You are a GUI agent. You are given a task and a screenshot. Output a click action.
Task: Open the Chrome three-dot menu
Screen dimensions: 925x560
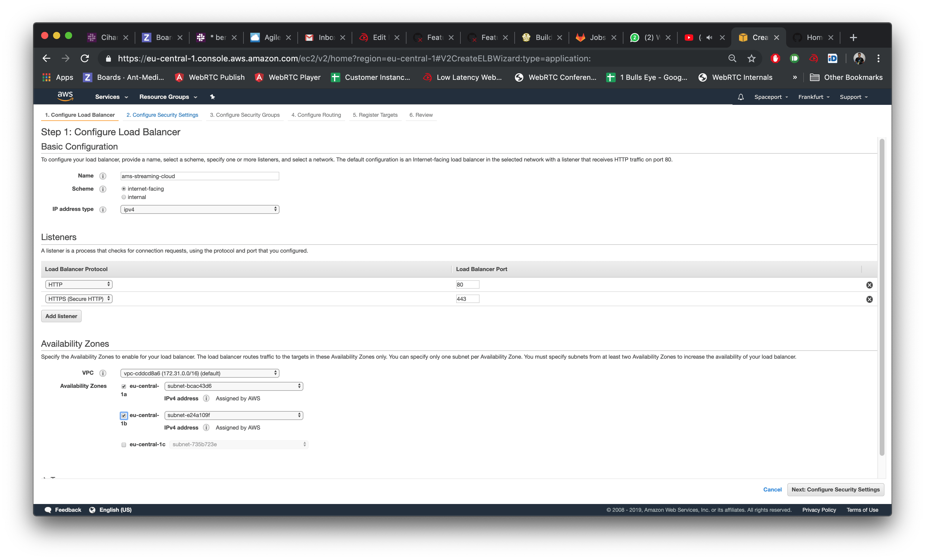point(878,58)
